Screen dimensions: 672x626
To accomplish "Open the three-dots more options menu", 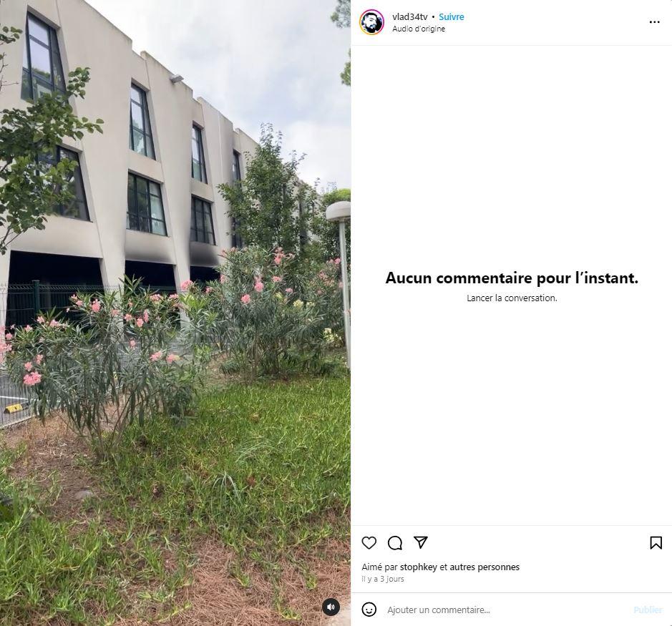I will pyautogui.click(x=654, y=22).
